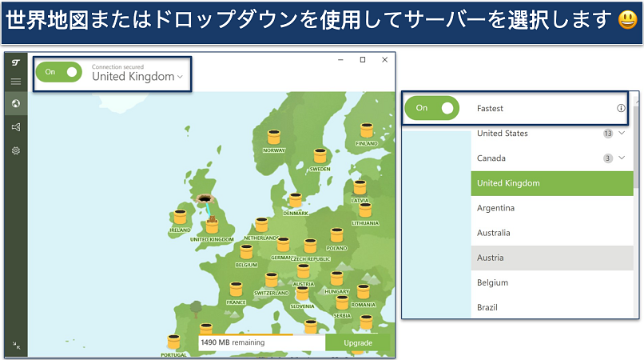This screenshot has width=644, height=360.
Task: Click the Upgrade button
Action: point(358,342)
